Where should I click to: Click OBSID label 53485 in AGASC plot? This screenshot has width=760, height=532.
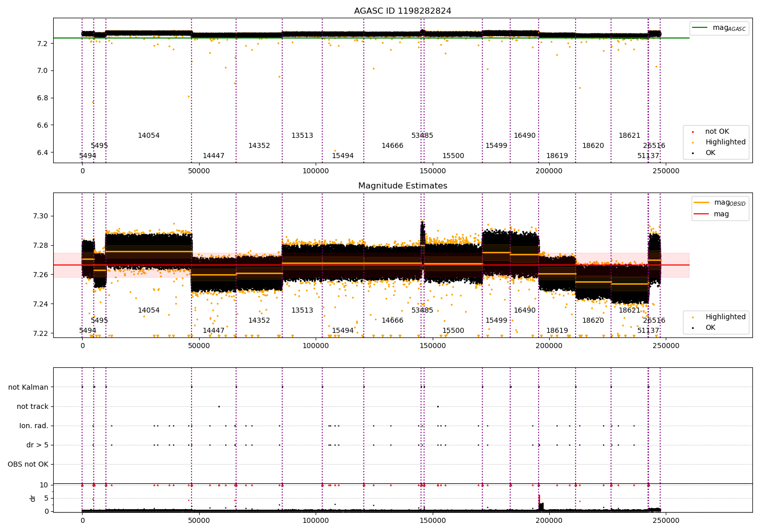[x=422, y=136]
